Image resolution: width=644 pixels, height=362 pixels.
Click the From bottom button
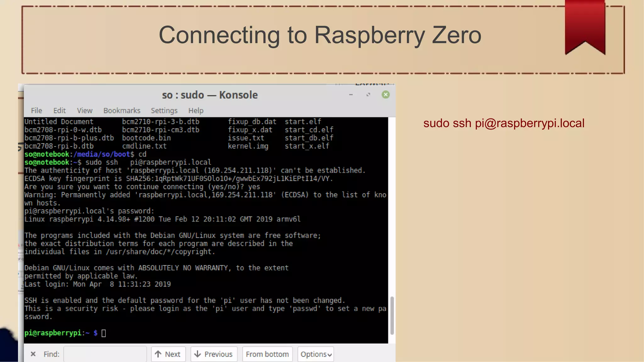(x=267, y=354)
